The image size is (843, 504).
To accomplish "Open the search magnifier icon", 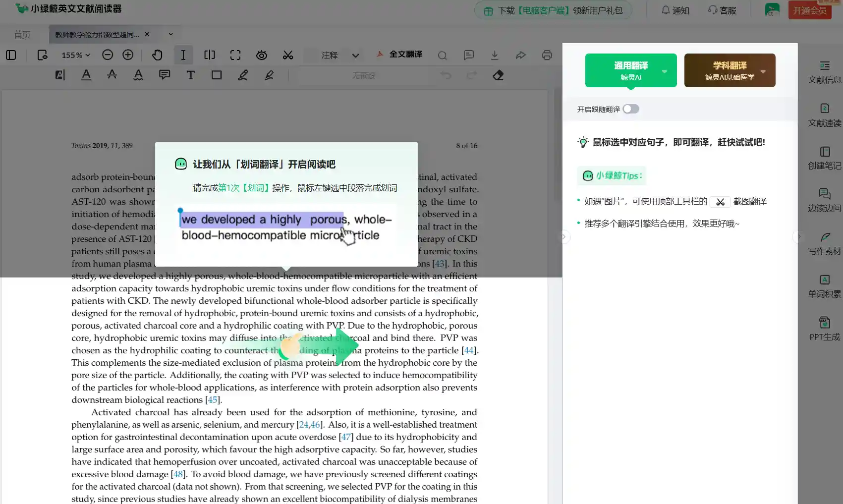I will 442,56.
